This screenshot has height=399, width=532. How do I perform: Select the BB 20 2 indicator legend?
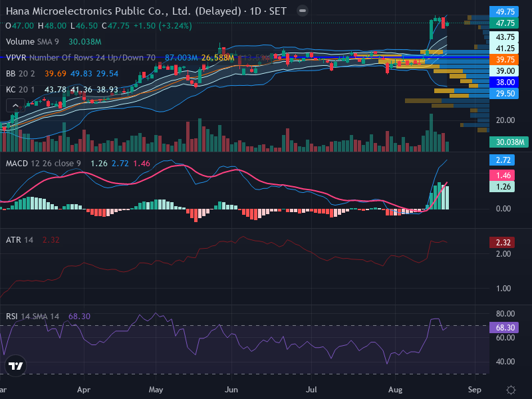click(x=21, y=74)
